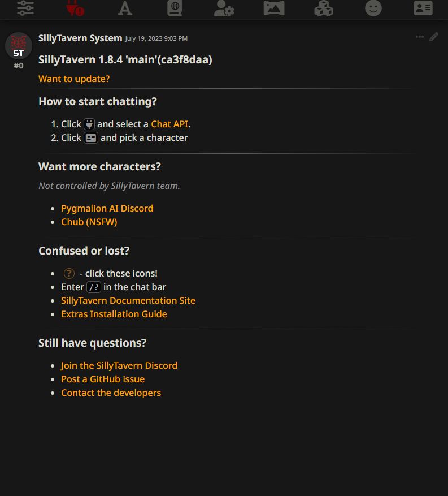
Task: Visit the Chub (NSFW) link
Action: point(89,222)
